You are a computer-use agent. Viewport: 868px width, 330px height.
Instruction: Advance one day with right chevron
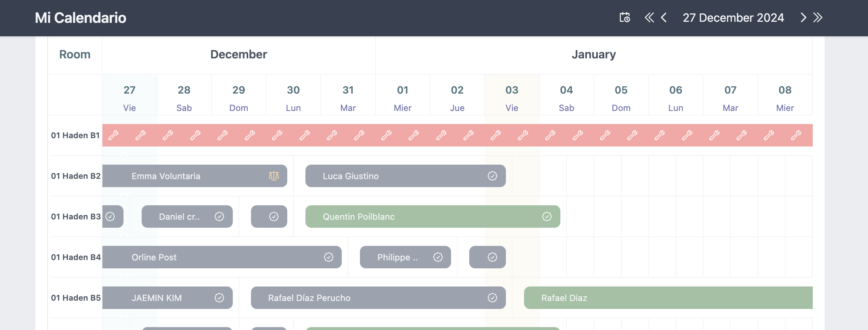tap(803, 17)
